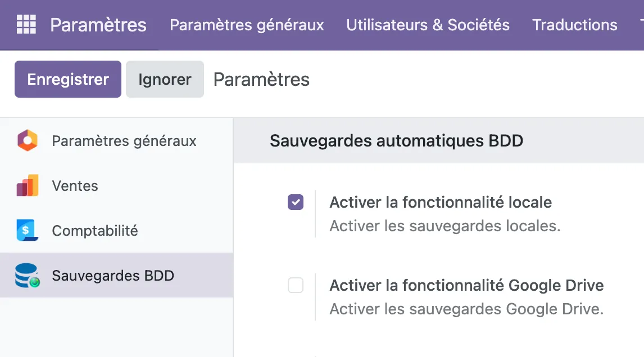The height and width of the screenshot is (357, 644).
Task: Expand the Traductions menu
Action: point(574,25)
